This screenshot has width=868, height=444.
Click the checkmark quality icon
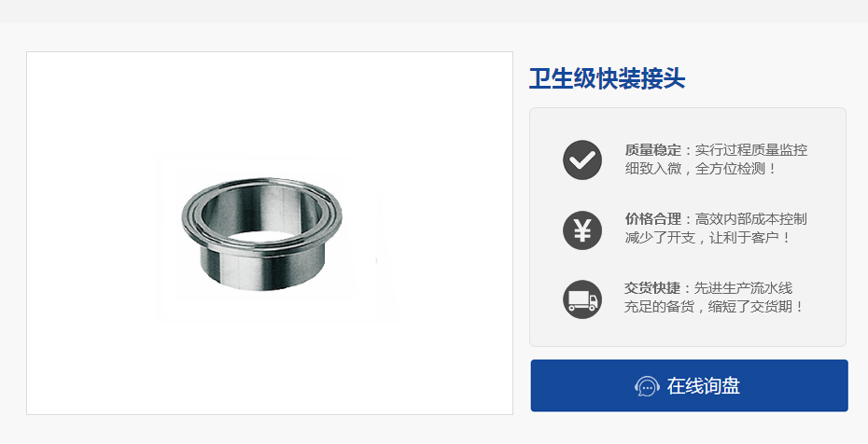582,160
